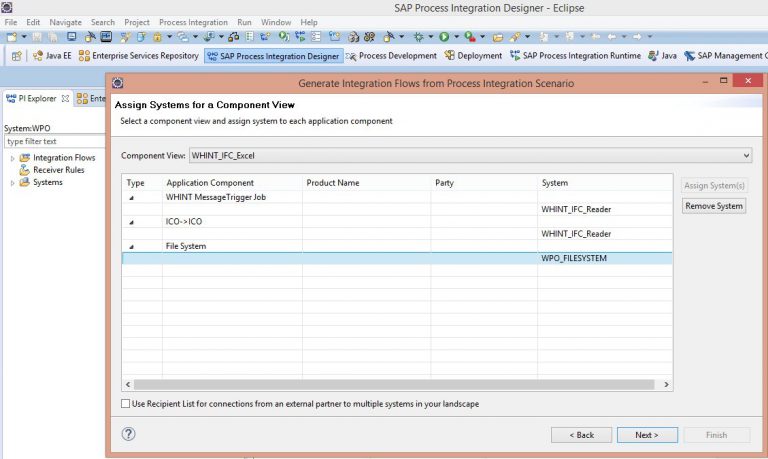Click the Finish button
Image resolution: width=768 pixels, height=459 pixels.
tap(717, 435)
